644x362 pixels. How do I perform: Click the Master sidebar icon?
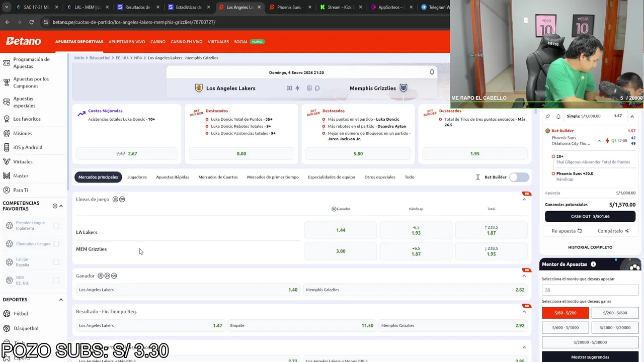click(7, 176)
